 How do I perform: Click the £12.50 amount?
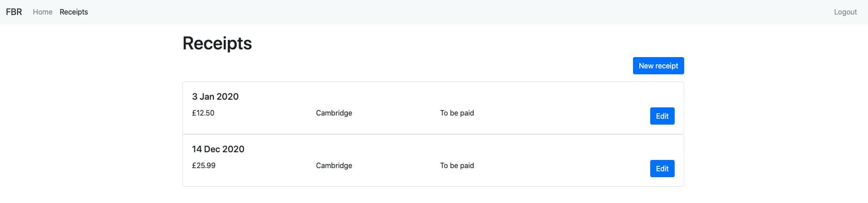[x=203, y=113]
